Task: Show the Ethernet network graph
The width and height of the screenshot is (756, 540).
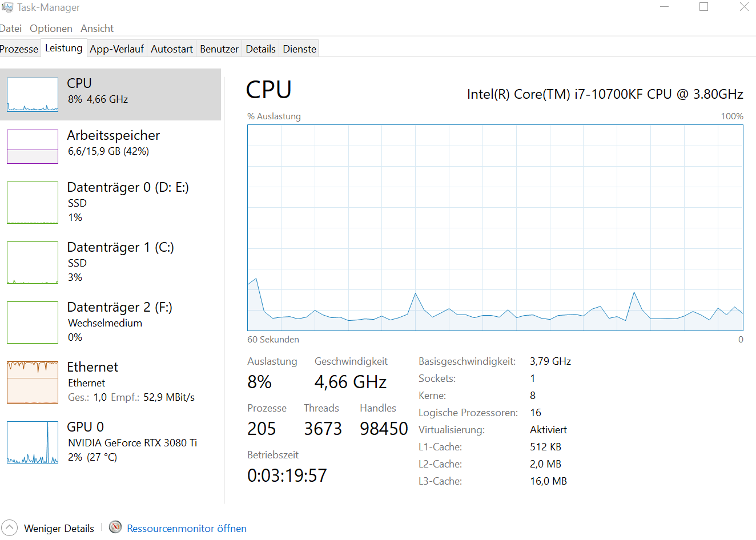Action: (x=111, y=382)
